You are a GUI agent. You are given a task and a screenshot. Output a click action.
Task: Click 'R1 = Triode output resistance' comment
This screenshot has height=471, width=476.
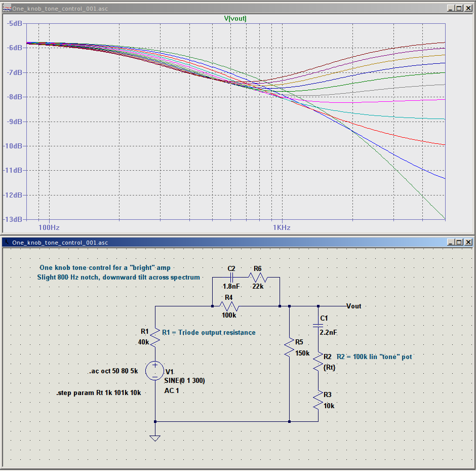point(209,333)
